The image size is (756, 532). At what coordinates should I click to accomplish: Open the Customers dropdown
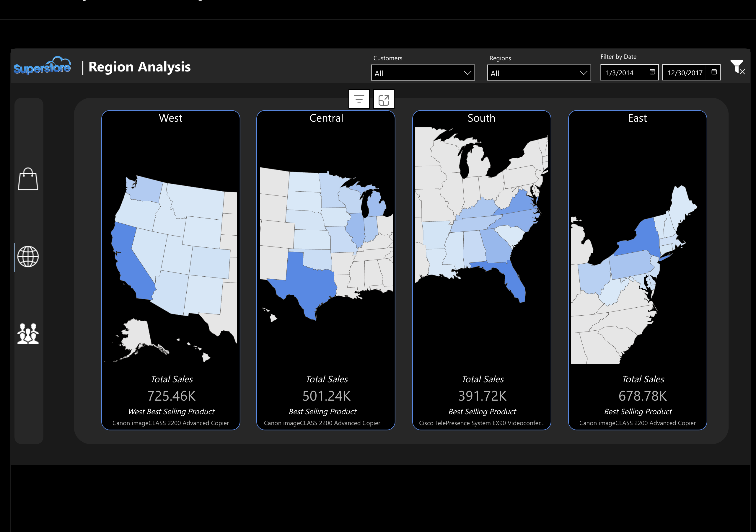(x=423, y=73)
